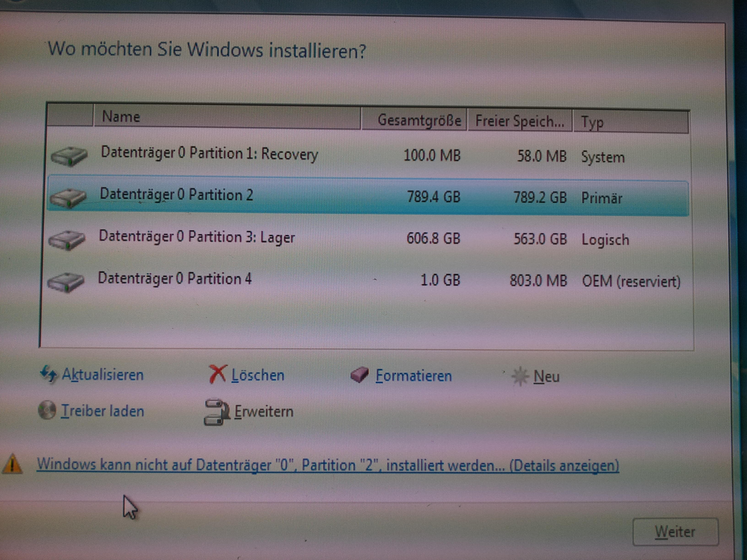The width and height of the screenshot is (747, 560).
Task: Select the OEM (reserviert) Partition 4 row
Action: pos(175,279)
